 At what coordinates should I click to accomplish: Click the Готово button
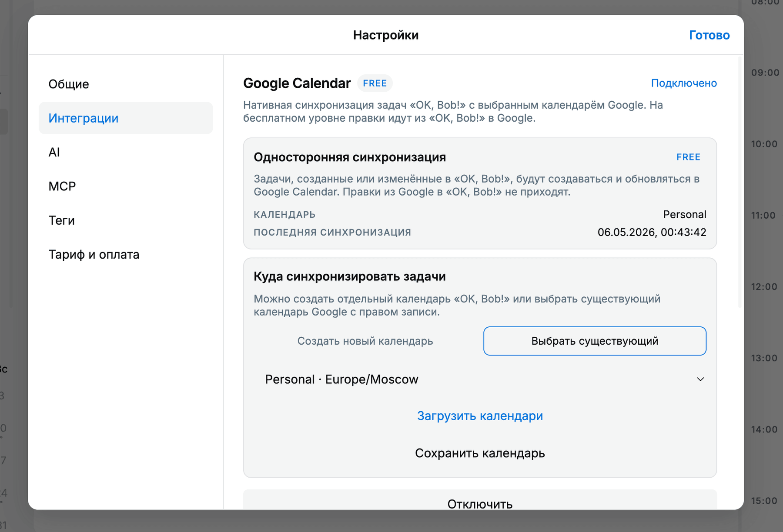[709, 35]
